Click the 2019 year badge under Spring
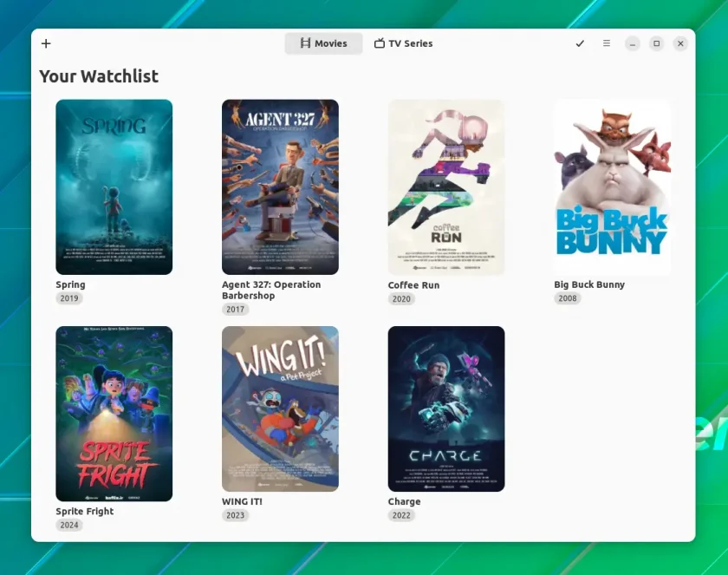Viewport: 728px width, 575px height. pyautogui.click(x=69, y=298)
